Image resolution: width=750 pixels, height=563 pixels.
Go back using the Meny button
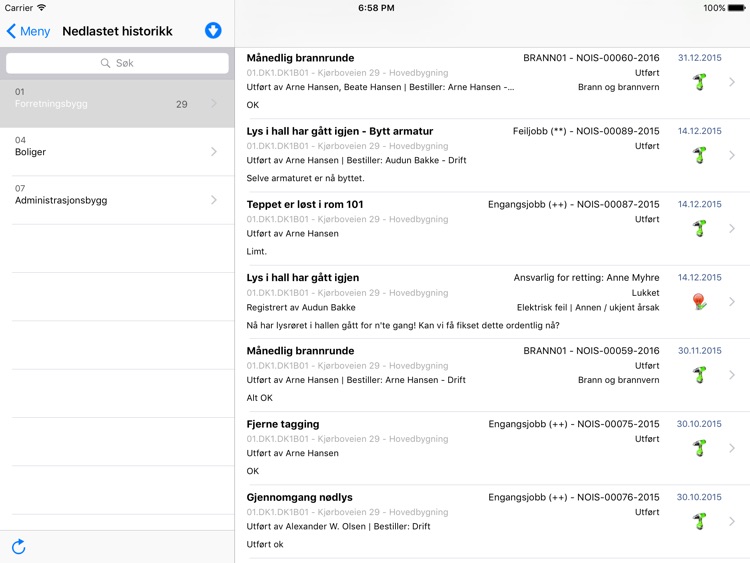coord(28,31)
